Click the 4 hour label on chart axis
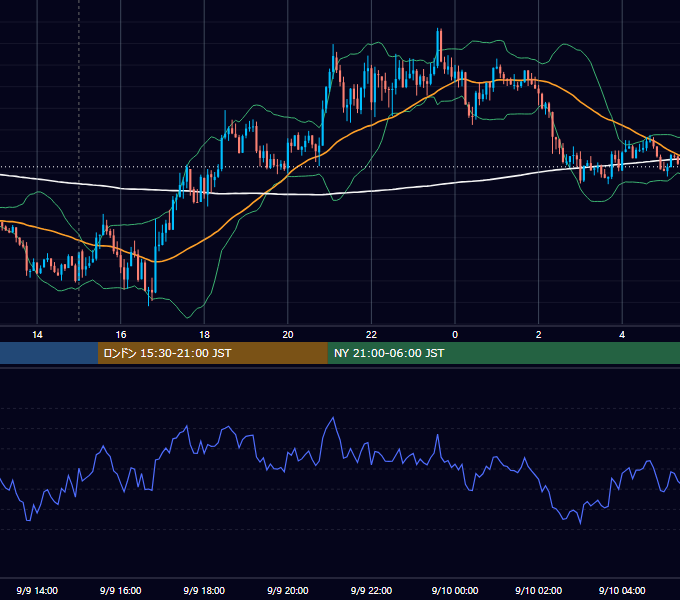Screen dimensions: 680x600 pos(622,335)
